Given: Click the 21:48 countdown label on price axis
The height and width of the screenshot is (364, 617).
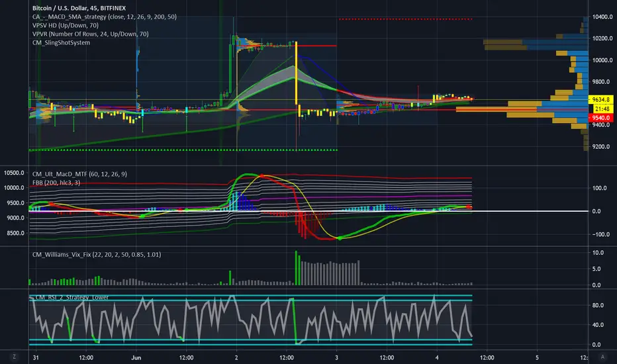Looking at the screenshot, I should tap(602, 109).
